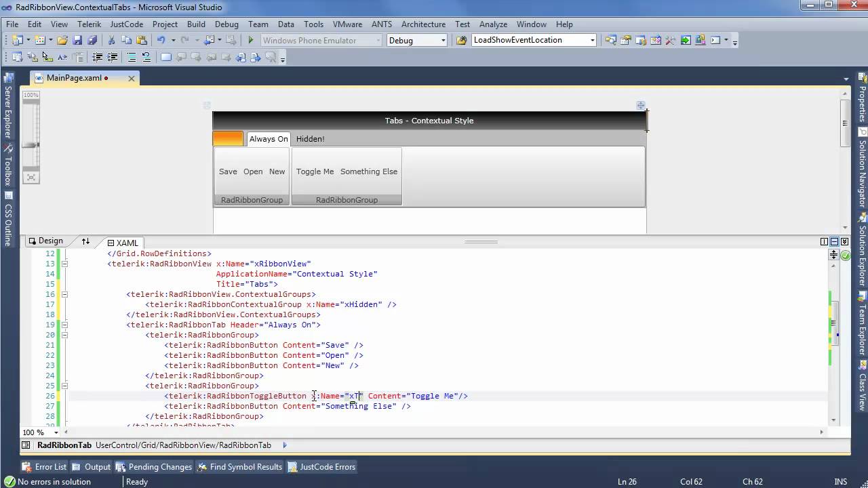Click the Always On tab in designer
This screenshot has height=488, width=868.
point(269,139)
